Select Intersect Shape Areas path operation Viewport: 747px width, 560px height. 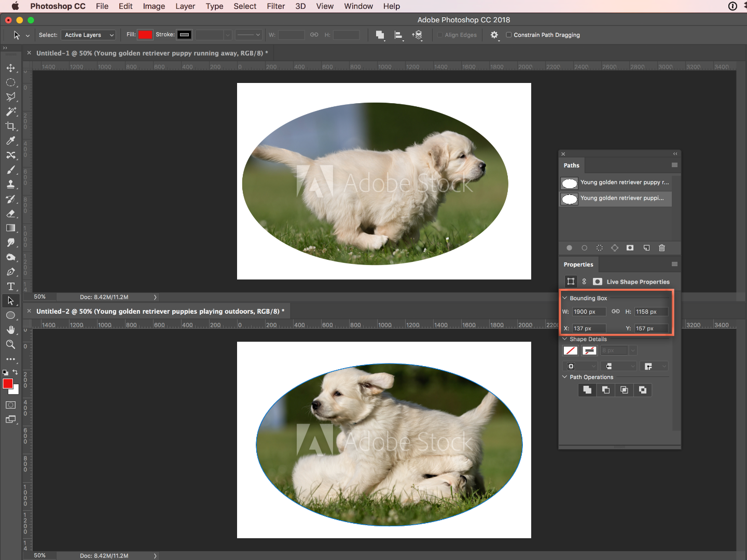coord(624,390)
